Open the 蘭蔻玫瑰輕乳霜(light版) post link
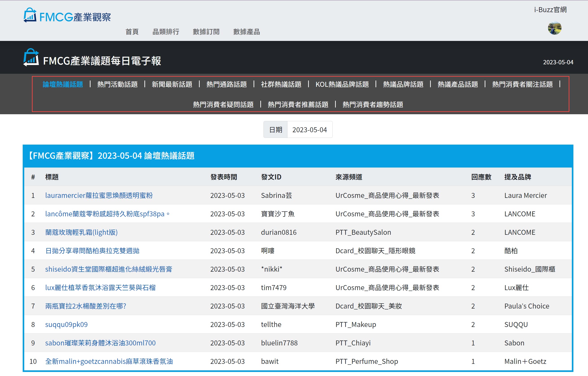This screenshot has width=588, height=376. [x=81, y=232]
